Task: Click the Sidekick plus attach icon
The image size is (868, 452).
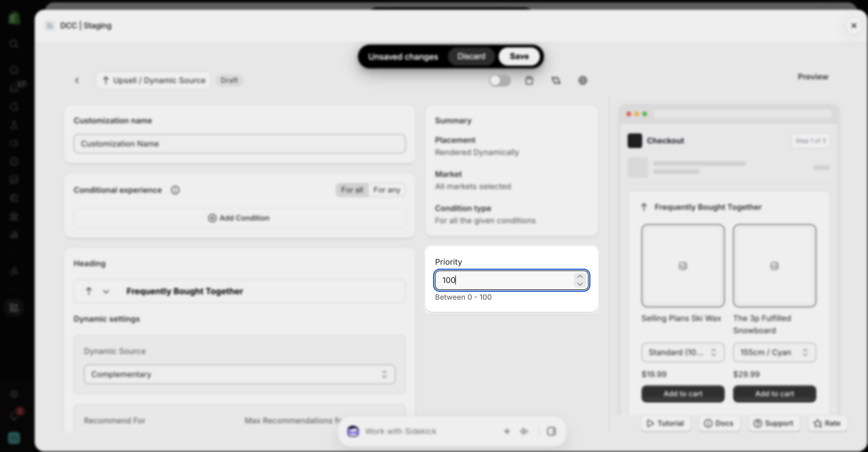Action: (507, 431)
